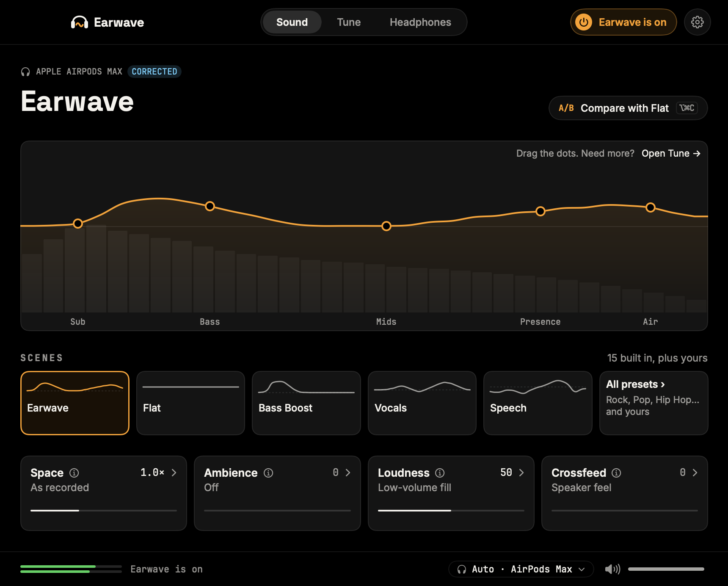Adjust the output volume slider
Viewport: 728px width, 586px height.
(x=666, y=569)
